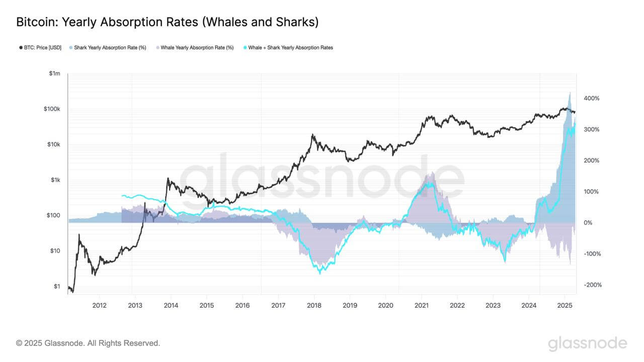Click the $100k price axis label
This screenshot has width=644, height=362.
(52, 109)
